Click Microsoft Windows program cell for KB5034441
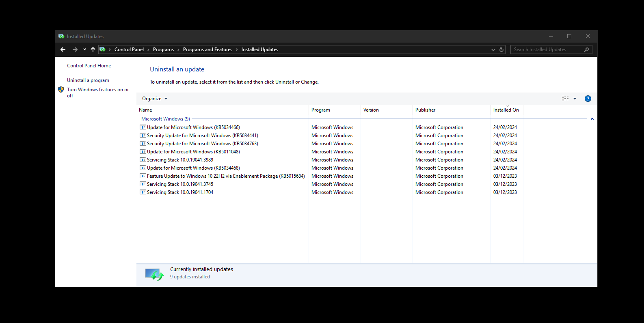 (x=332, y=136)
